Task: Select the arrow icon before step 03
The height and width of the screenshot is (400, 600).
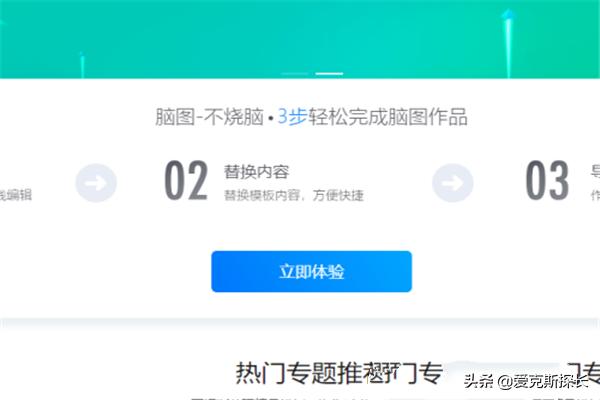Action: (453, 183)
